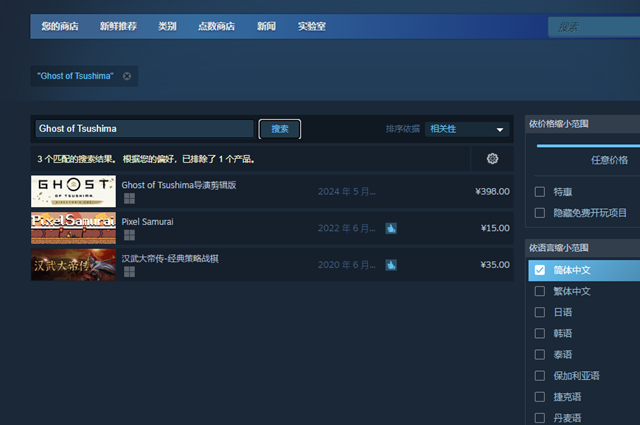The width and height of the screenshot is (640, 425).
Task: Open Pixel Samurai result title
Action: click(x=147, y=222)
